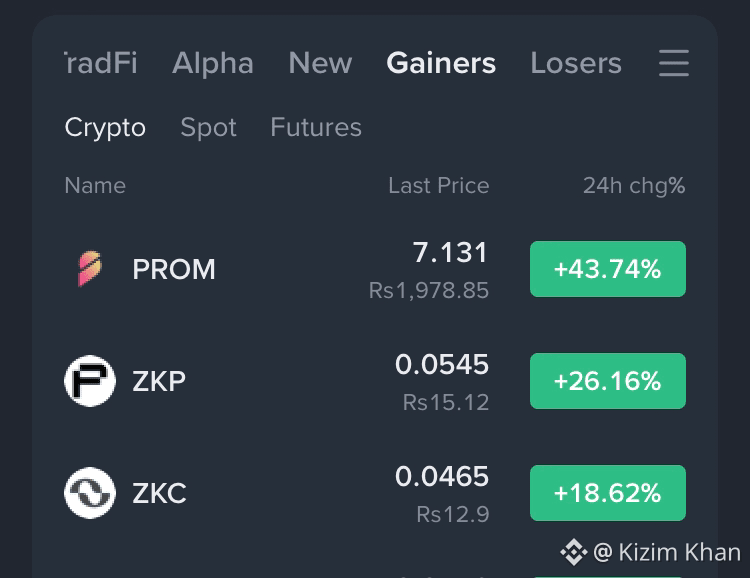Sort by the Name column header
This screenshot has width=750, height=578.
click(x=95, y=186)
